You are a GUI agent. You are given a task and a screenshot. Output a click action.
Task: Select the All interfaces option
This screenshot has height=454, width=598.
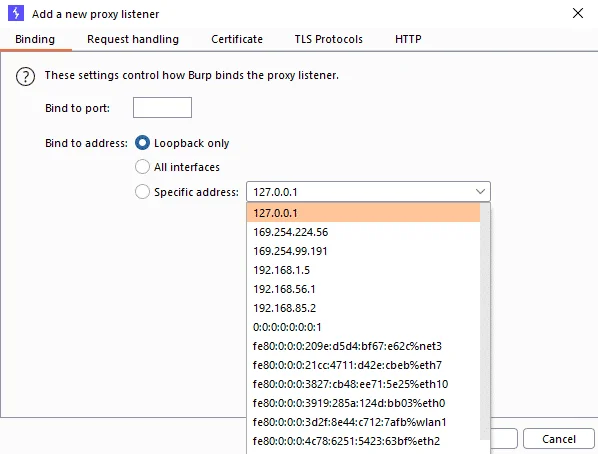142,167
